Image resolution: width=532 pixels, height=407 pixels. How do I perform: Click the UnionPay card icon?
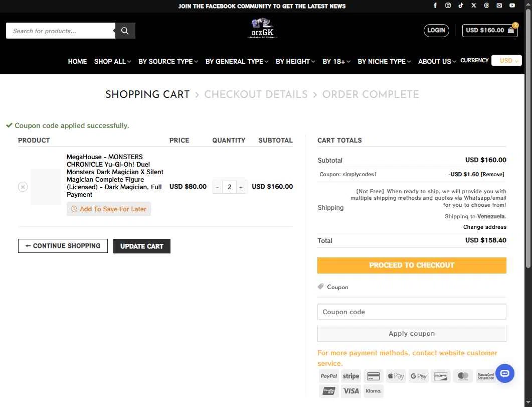pyautogui.click(x=329, y=391)
